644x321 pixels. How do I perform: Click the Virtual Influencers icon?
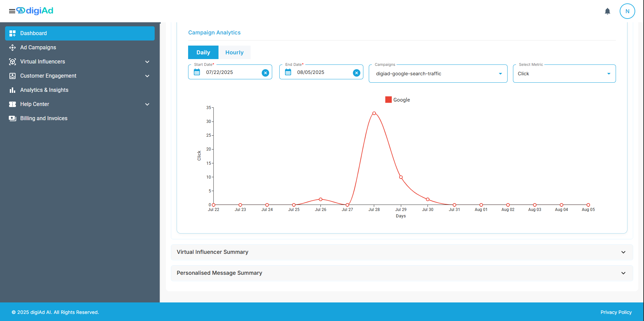(x=12, y=62)
